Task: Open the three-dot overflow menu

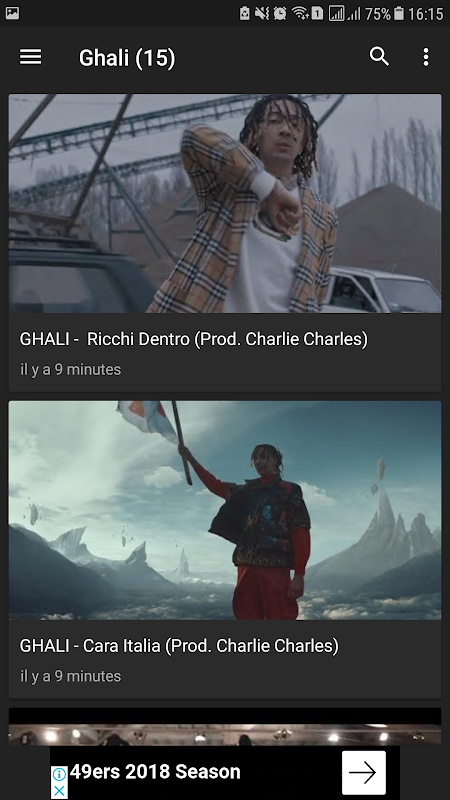Action: pyautogui.click(x=426, y=57)
